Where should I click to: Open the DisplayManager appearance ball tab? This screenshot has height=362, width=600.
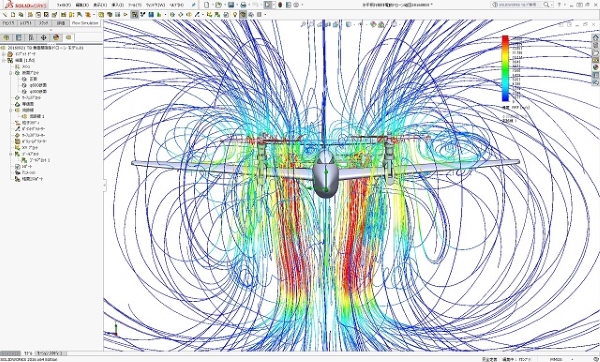pyautogui.click(x=56, y=37)
